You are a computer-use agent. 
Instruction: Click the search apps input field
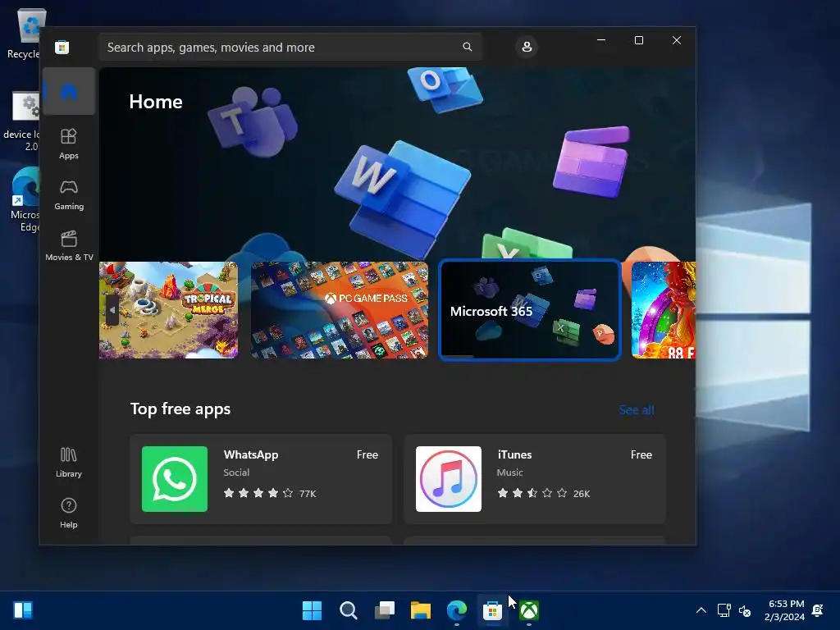click(x=290, y=47)
